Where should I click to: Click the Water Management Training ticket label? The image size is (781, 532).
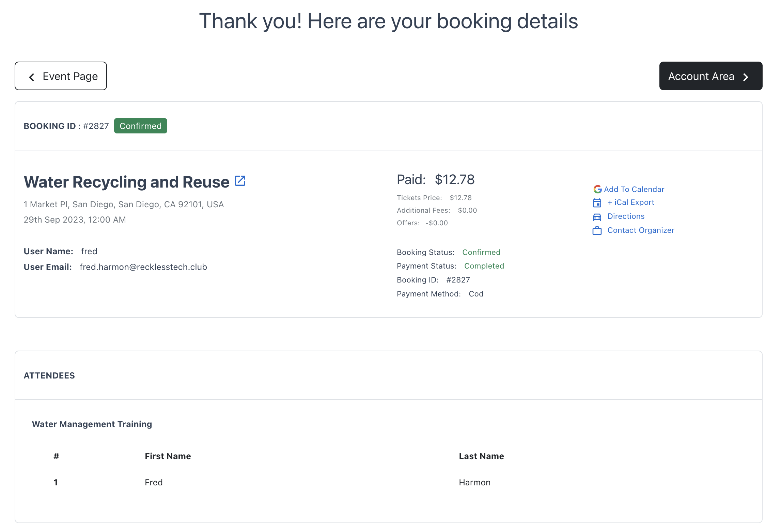point(92,424)
